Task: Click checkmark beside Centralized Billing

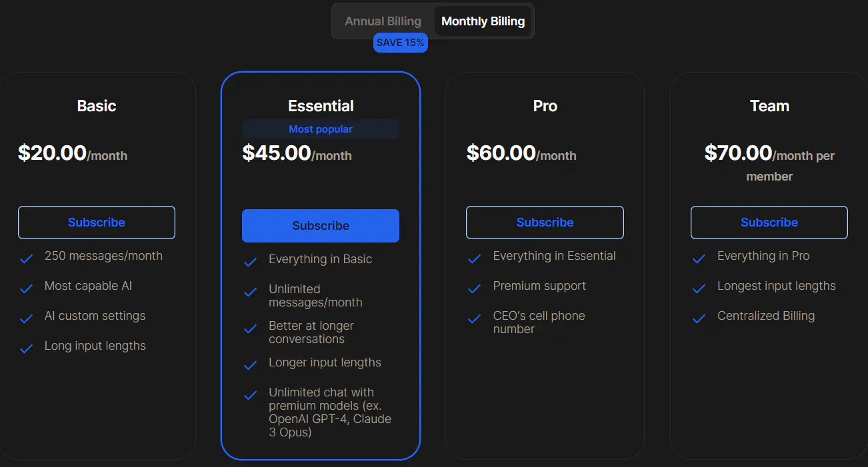Action: click(699, 318)
